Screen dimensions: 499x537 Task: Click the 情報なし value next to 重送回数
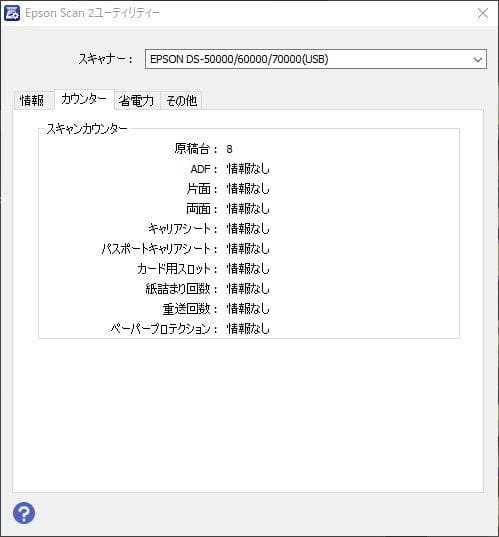pyautogui.click(x=248, y=309)
